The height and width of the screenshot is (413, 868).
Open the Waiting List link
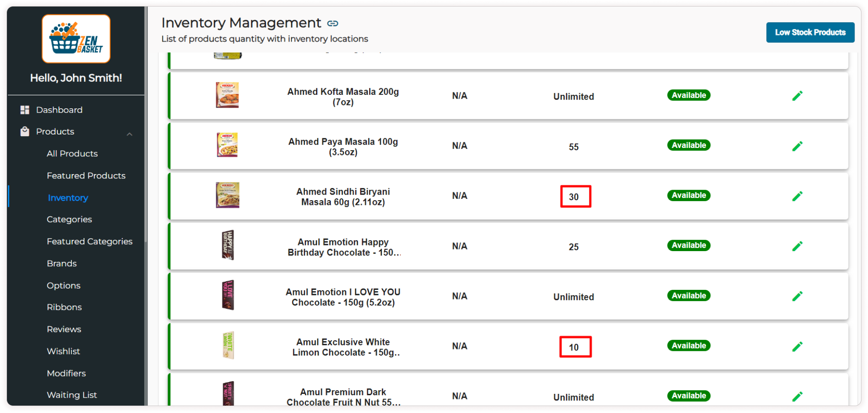72,395
